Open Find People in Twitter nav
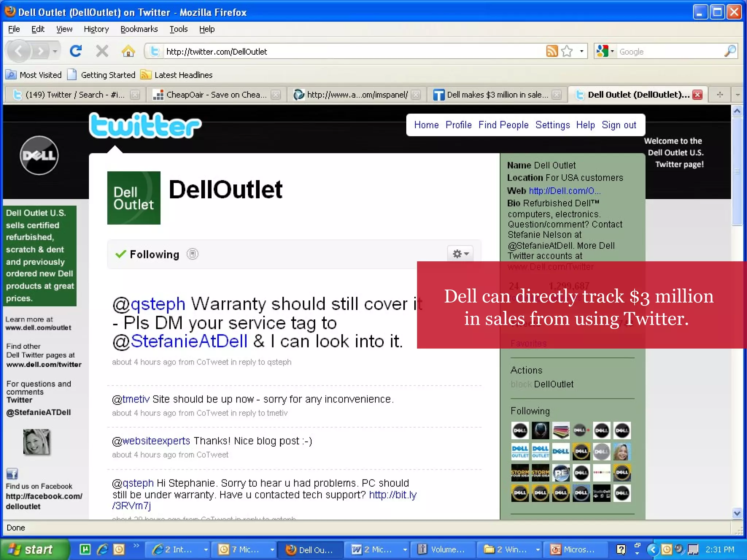The width and height of the screenshot is (747, 560). point(503,125)
